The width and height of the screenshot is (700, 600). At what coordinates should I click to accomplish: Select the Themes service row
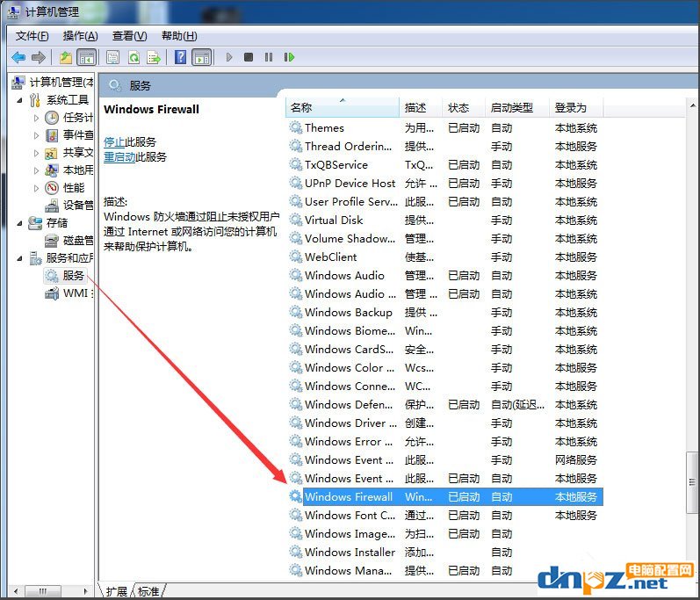(444, 128)
